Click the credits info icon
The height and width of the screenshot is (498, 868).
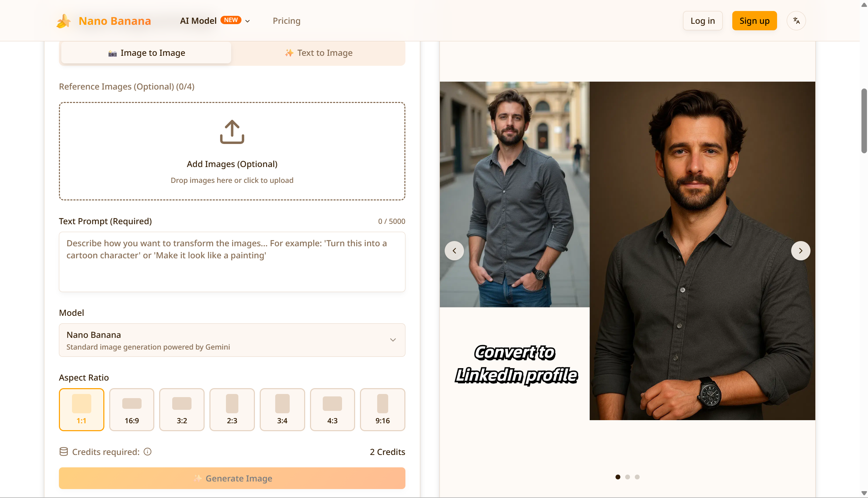147,452
